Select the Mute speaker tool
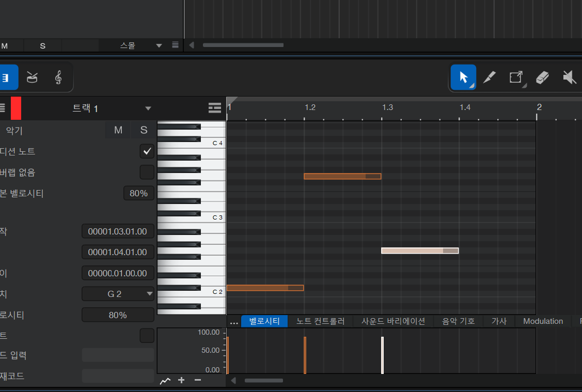The image size is (582, 392). click(569, 78)
